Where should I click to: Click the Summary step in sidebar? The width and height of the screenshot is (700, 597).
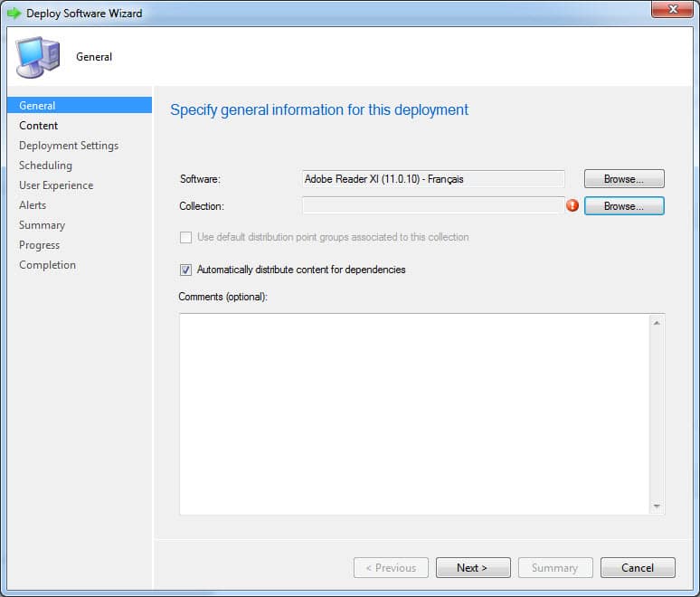pyautogui.click(x=42, y=225)
